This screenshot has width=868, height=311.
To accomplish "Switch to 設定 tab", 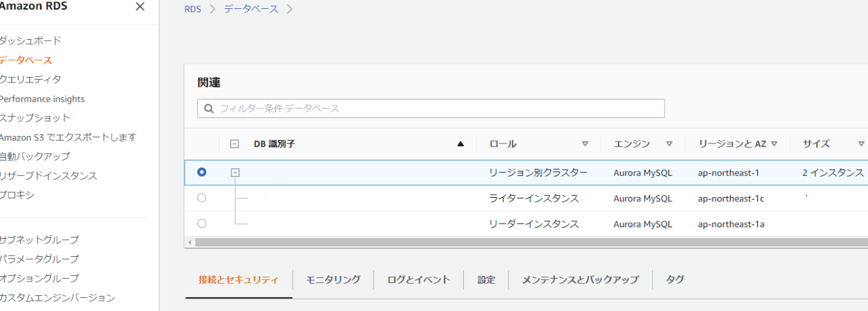I will click(x=487, y=279).
